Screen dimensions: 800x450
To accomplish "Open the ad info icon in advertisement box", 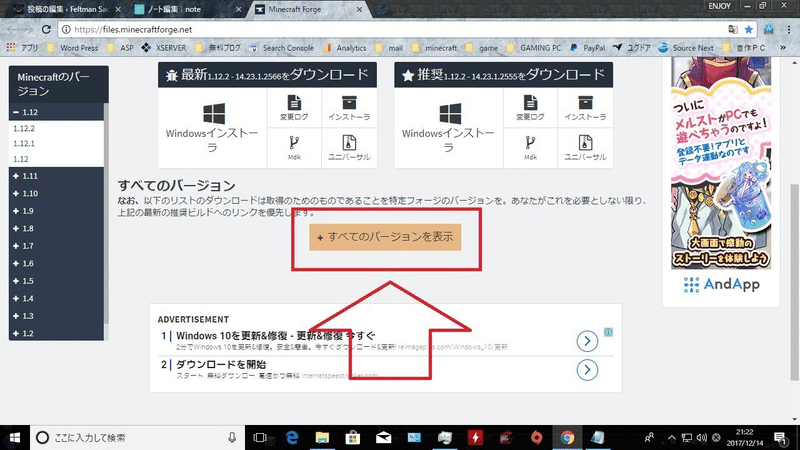I will coord(608,332).
